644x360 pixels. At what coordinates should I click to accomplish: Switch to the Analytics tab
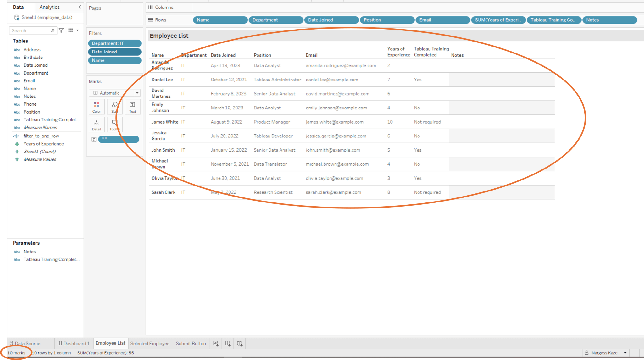click(x=49, y=7)
